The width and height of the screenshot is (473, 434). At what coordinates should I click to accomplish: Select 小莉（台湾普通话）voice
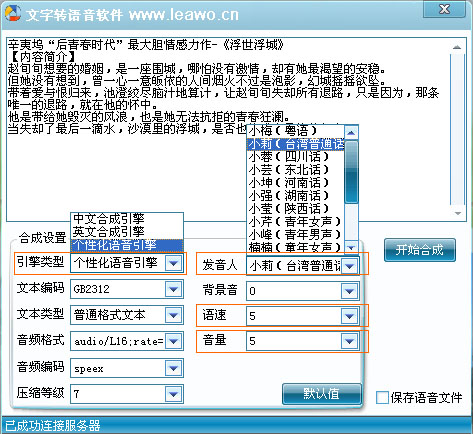click(x=296, y=144)
